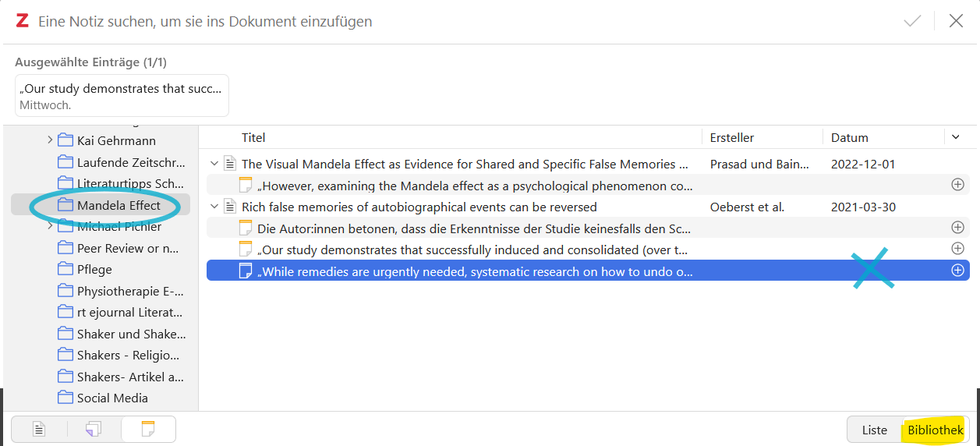Select the document filter icon at bottom left
Viewport: 980px width, 446px height.
tap(39, 429)
